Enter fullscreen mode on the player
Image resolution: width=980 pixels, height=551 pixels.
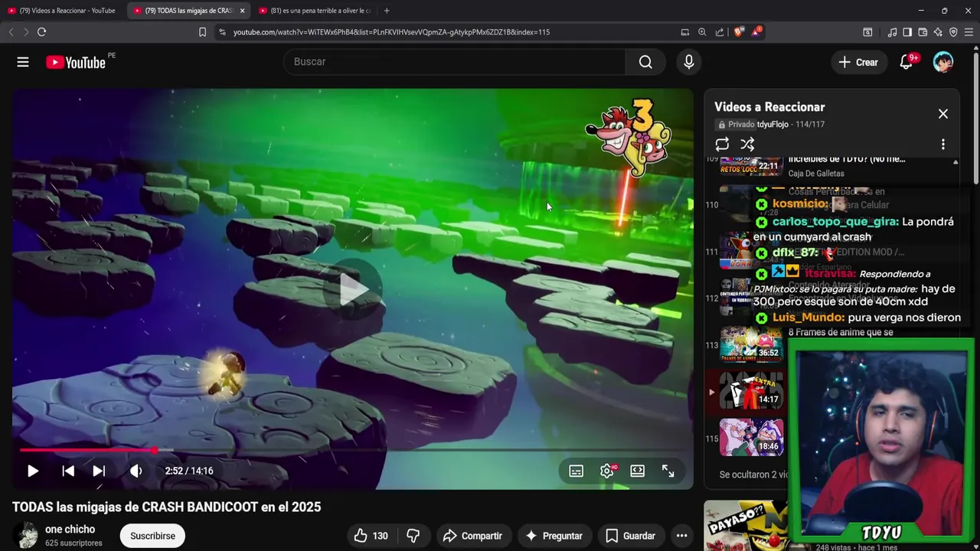click(668, 471)
